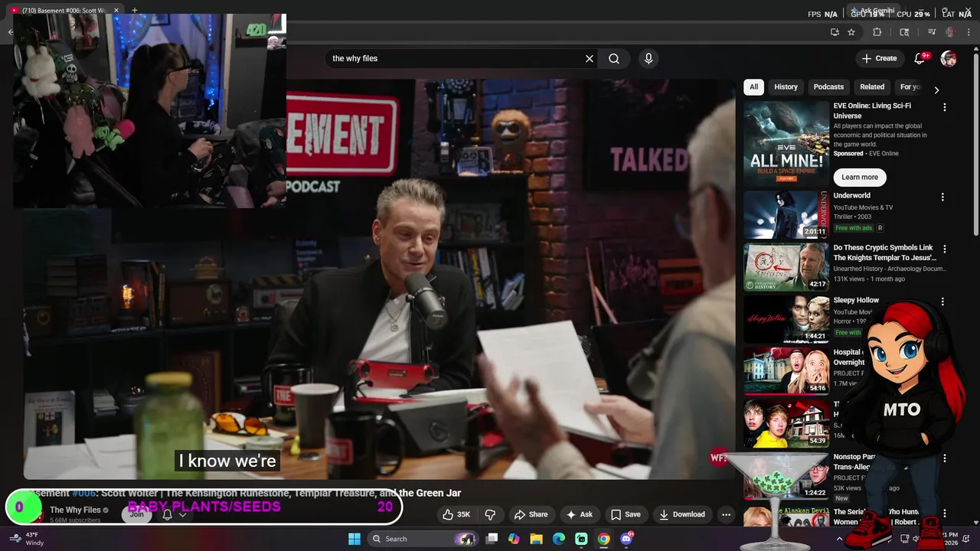This screenshot has width=980, height=551.
Task: Open the Underworld movie thumbnail
Action: point(786,215)
